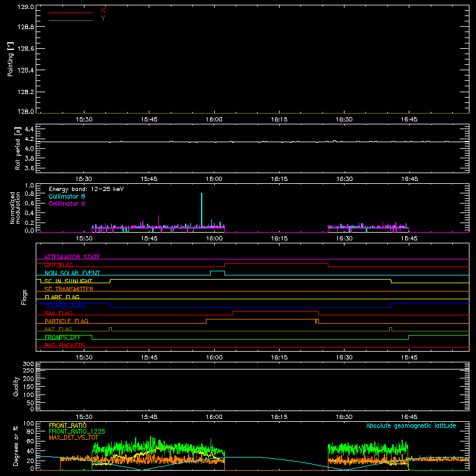Image resolution: width=476 pixels, height=476 pixels.
Task: Click the 4.4 roll period tick label
Action: click(x=29, y=129)
